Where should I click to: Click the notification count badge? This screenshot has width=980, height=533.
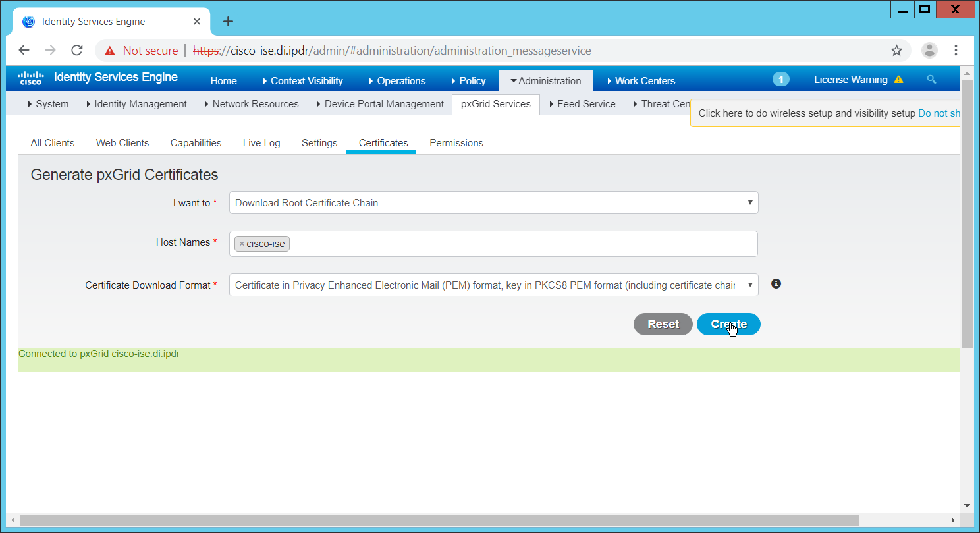(x=780, y=80)
